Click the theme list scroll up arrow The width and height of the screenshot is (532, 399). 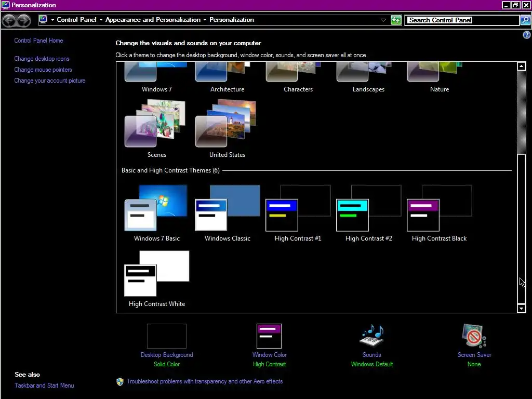coord(522,66)
